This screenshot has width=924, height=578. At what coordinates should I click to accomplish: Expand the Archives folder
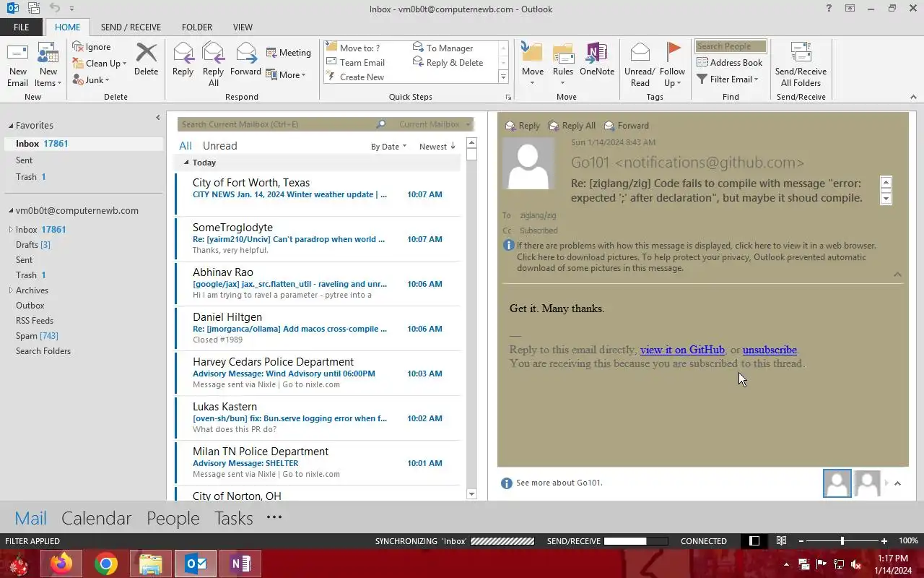click(11, 290)
